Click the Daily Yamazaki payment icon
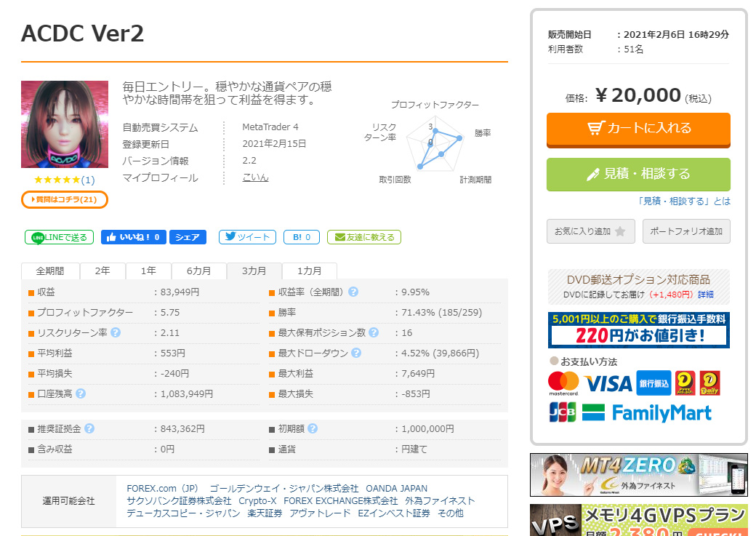This screenshot has height=536, width=756. (x=709, y=383)
